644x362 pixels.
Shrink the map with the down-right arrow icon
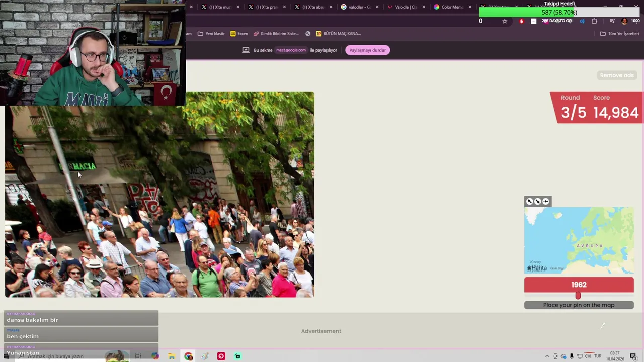[x=537, y=202]
